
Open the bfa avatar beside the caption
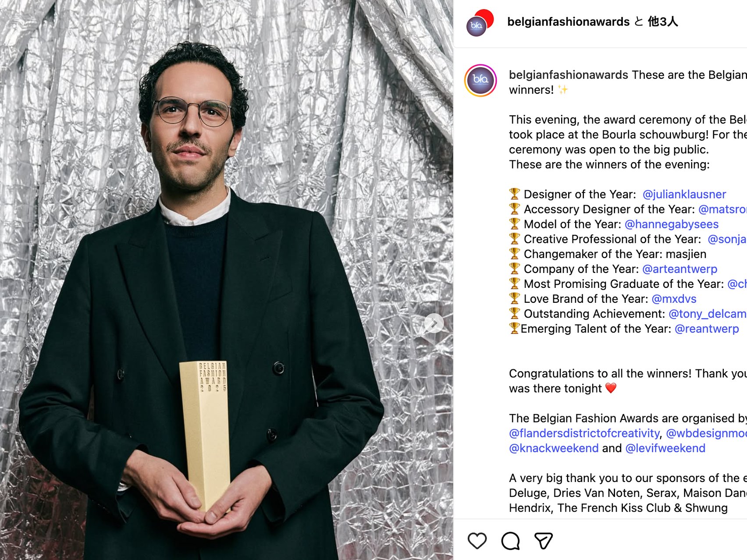click(480, 80)
